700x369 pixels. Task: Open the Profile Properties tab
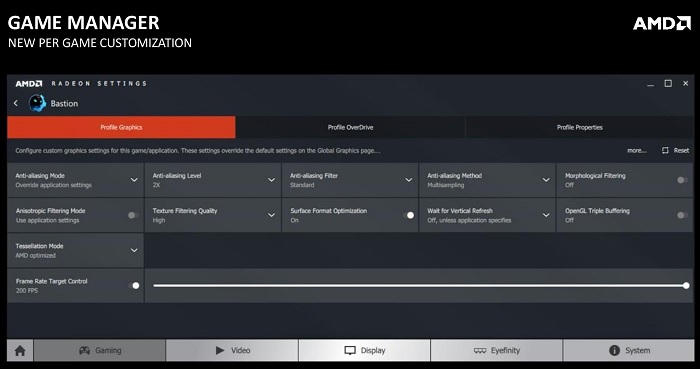(579, 127)
